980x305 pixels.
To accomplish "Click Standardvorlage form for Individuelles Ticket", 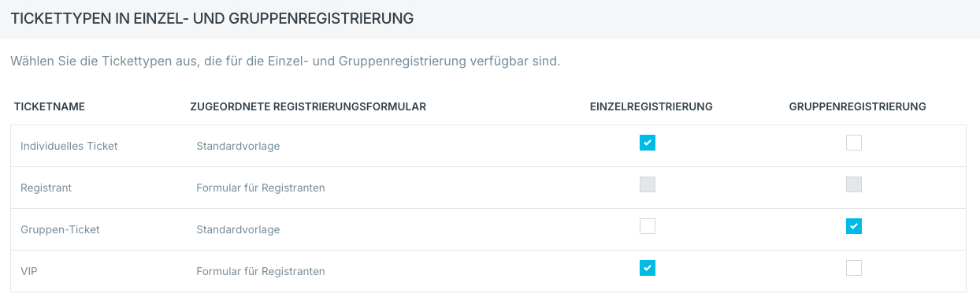I will pos(238,146).
